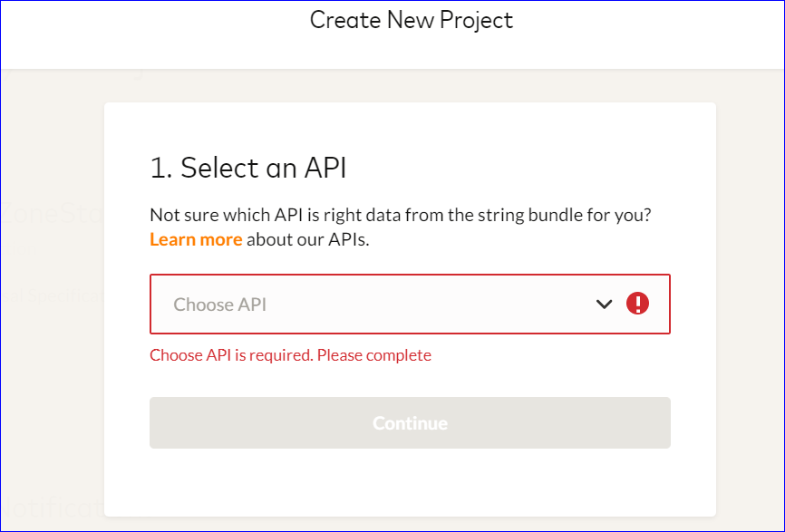Click the "Not sure which API" description line

coord(401,215)
